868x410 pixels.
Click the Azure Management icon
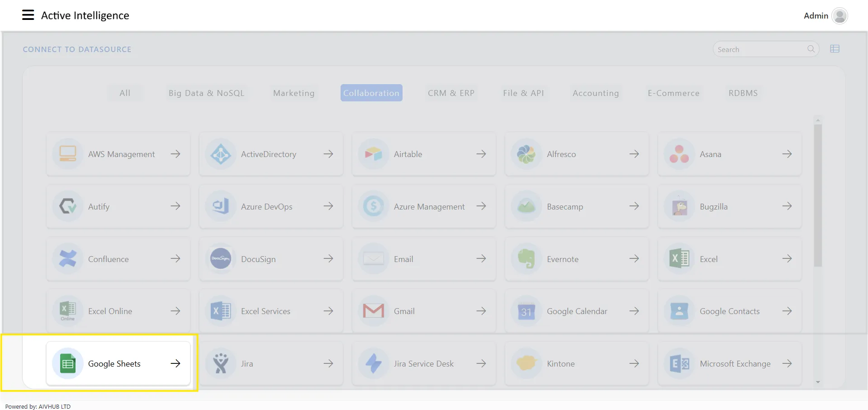tap(374, 206)
